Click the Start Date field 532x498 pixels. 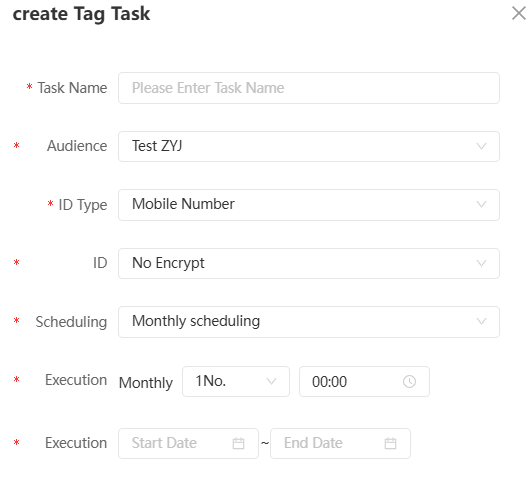pyautogui.click(x=188, y=443)
